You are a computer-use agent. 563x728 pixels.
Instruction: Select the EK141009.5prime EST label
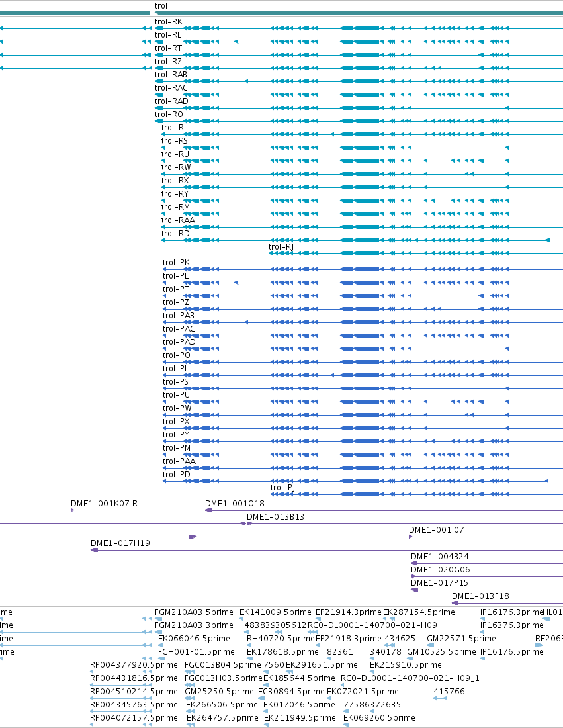click(x=275, y=612)
